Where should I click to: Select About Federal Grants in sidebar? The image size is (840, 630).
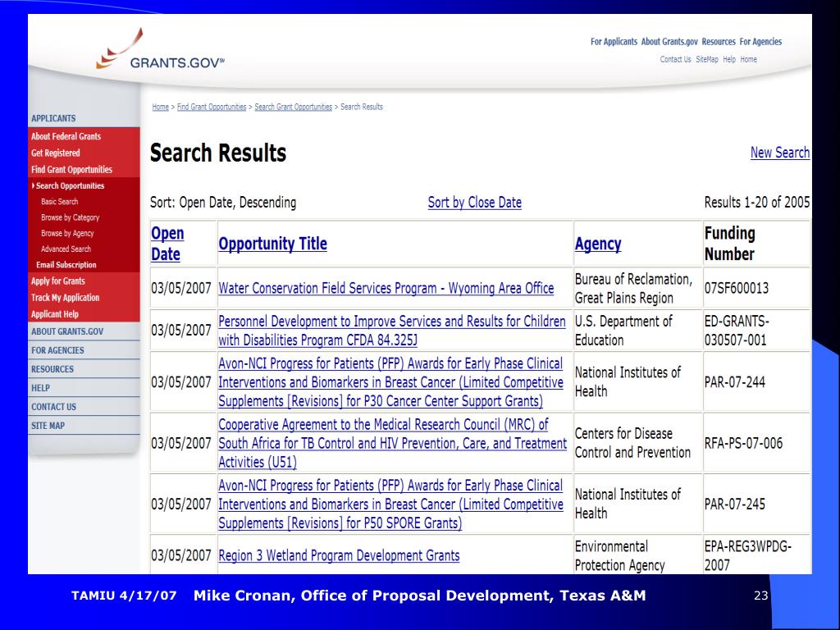pyautogui.click(x=66, y=137)
